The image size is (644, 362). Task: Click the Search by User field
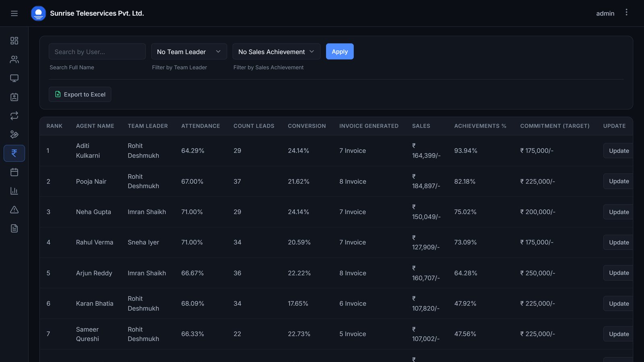coord(97,51)
